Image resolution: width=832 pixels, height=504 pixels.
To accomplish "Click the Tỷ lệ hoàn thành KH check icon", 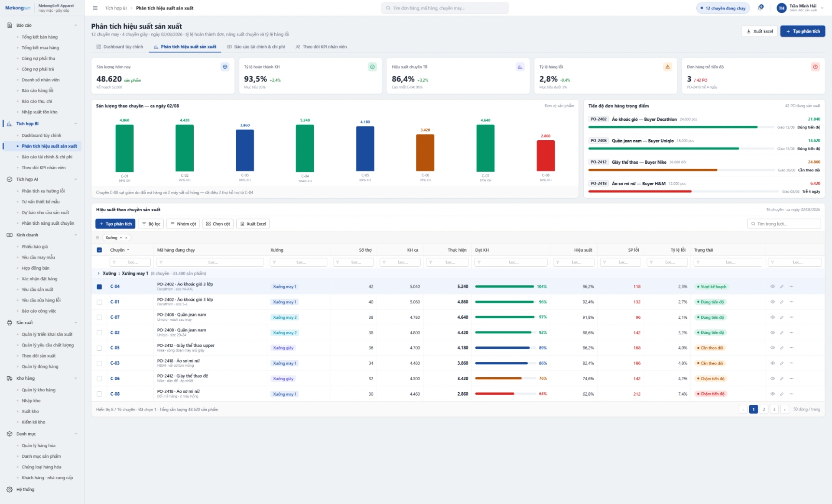I will [x=372, y=67].
